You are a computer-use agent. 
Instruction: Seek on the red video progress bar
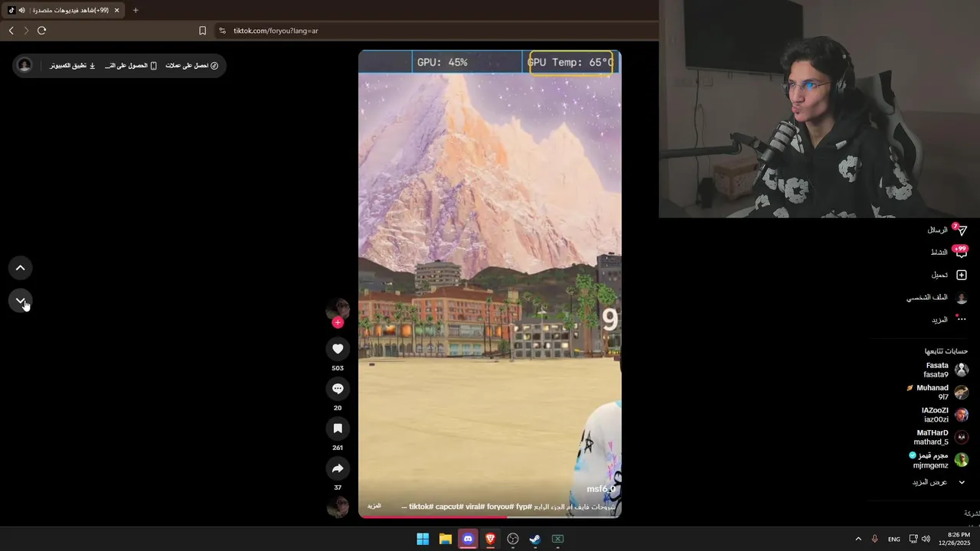tap(490, 517)
